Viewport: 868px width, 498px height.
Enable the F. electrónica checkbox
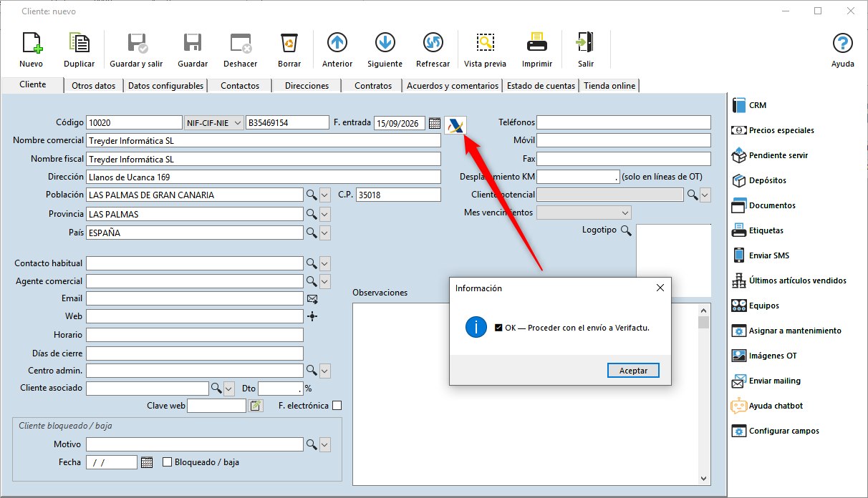coord(337,406)
